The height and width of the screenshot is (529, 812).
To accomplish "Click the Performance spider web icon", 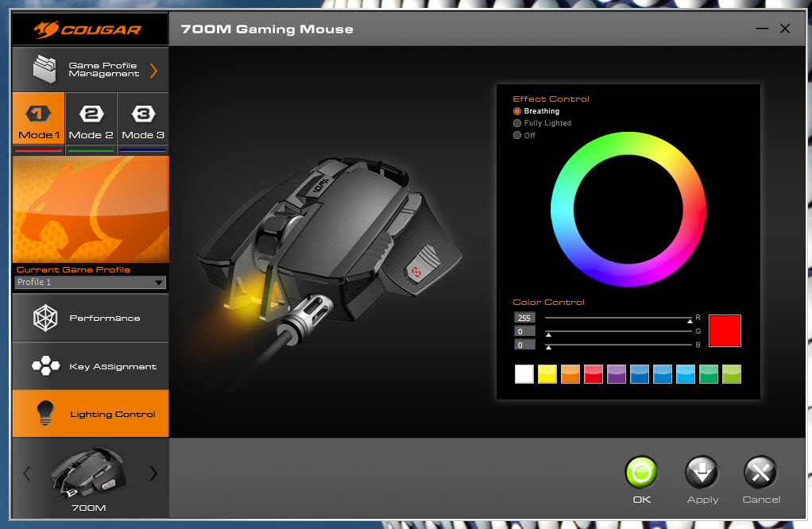I will tap(45, 318).
